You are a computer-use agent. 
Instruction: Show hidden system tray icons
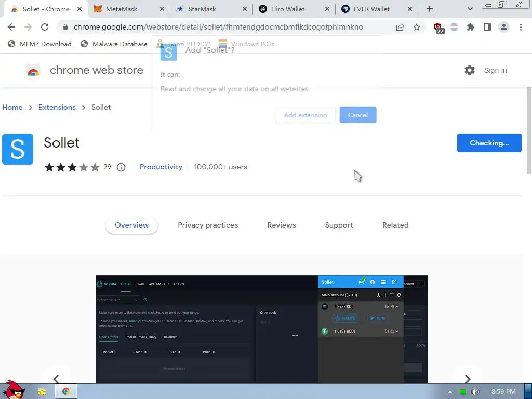pyautogui.click(x=450, y=392)
